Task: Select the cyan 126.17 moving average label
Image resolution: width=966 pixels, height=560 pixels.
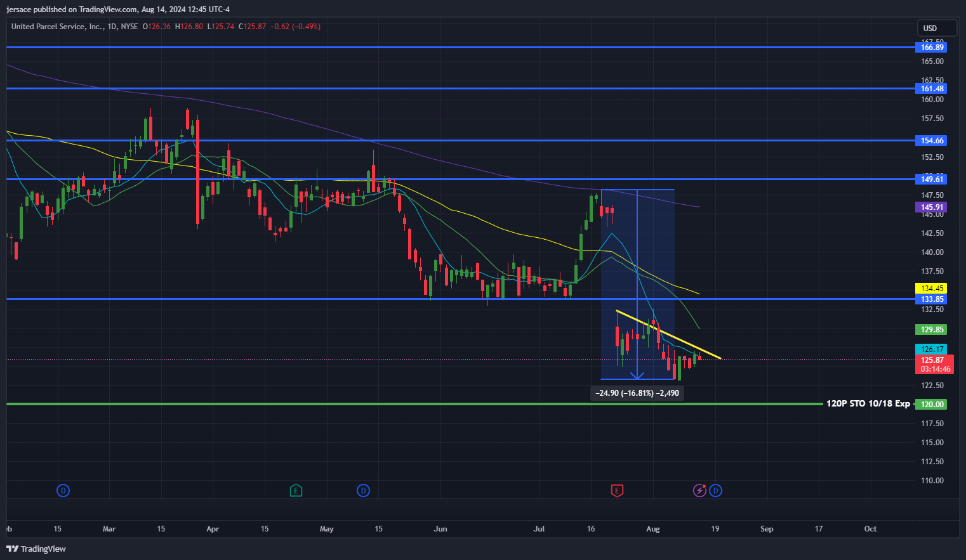Action: coord(932,349)
